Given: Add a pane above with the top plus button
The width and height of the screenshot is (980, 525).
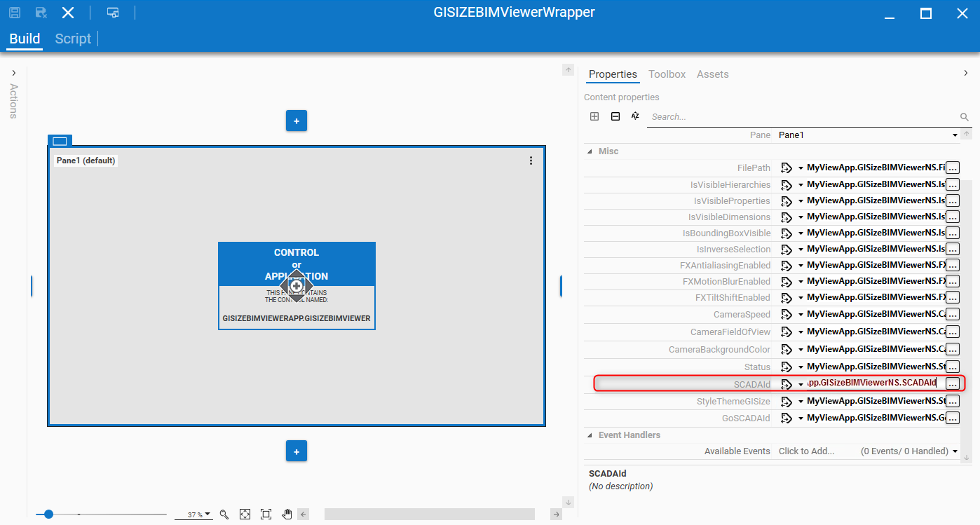Looking at the screenshot, I should pos(297,121).
